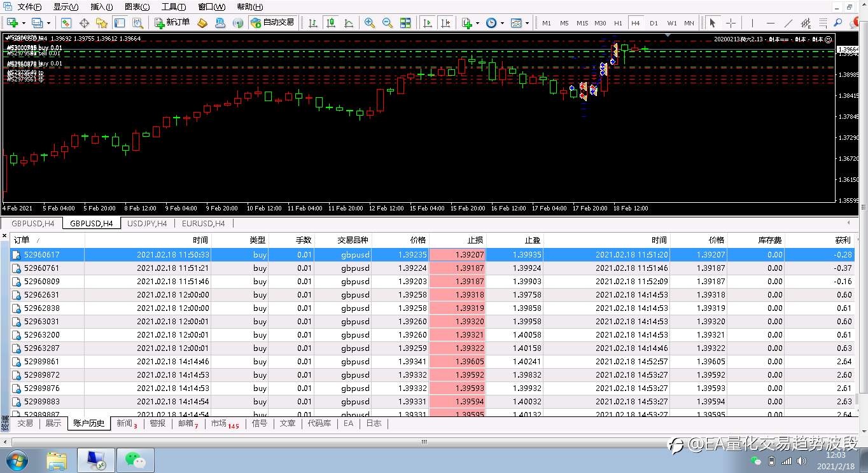Open the 插入(I) menu
Image resolution: width=868 pixels, height=473 pixels.
click(x=101, y=7)
